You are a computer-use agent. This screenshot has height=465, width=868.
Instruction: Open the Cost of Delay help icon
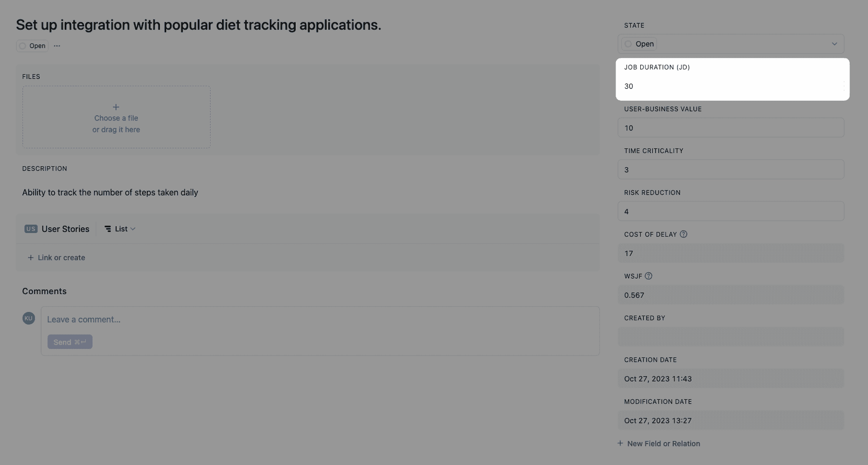683,234
